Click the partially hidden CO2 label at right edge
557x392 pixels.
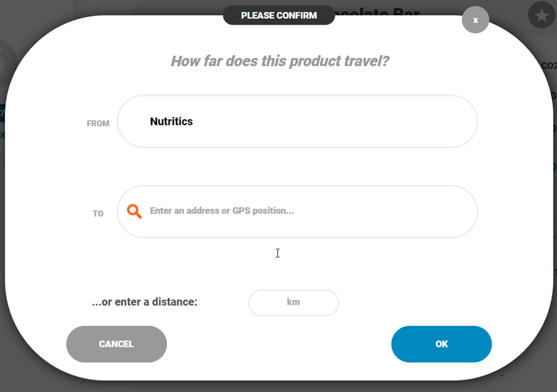(x=549, y=66)
